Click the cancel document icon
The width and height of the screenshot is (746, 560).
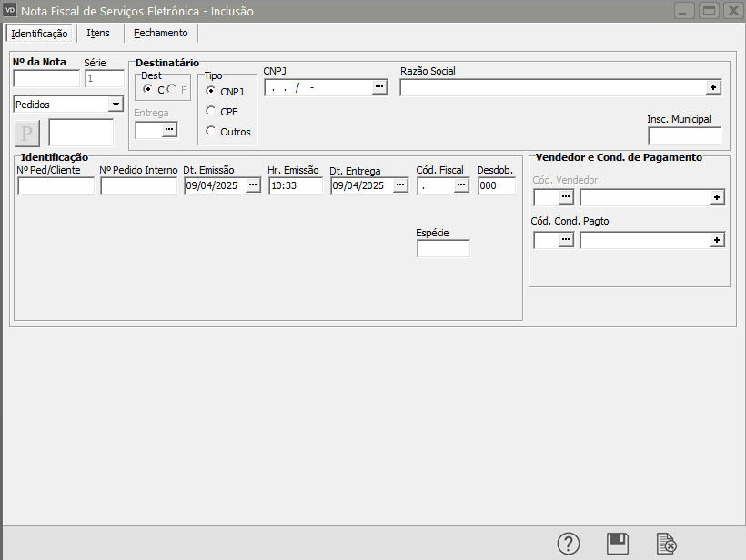[x=667, y=544]
